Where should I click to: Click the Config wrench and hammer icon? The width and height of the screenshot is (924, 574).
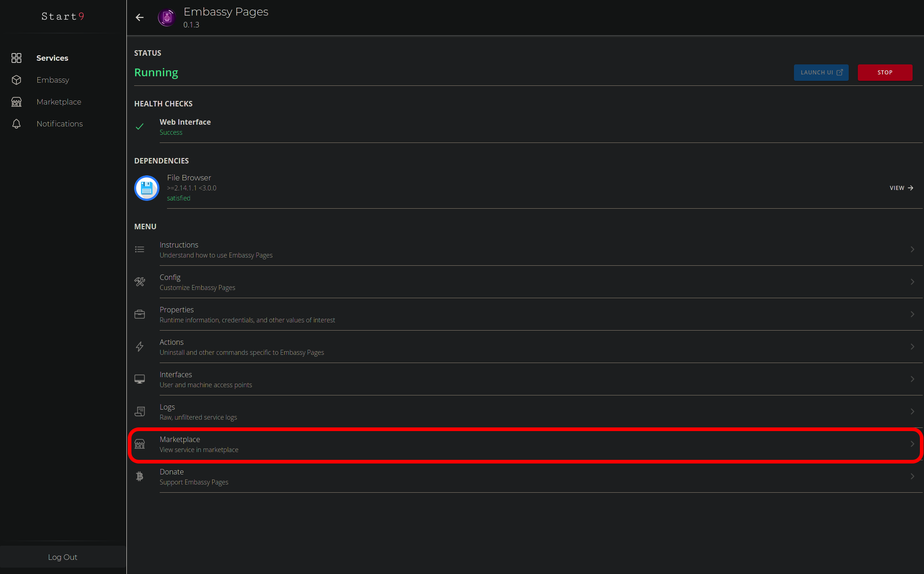point(140,282)
